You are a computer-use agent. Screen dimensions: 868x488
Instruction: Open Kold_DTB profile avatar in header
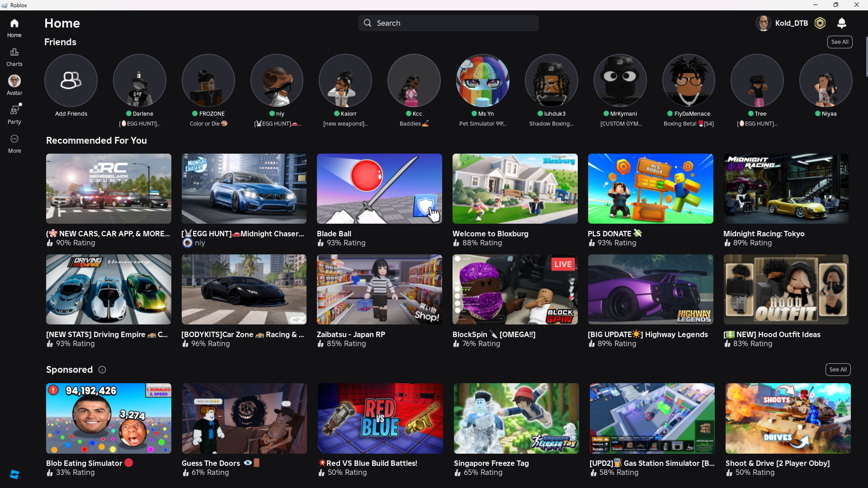tap(763, 23)
